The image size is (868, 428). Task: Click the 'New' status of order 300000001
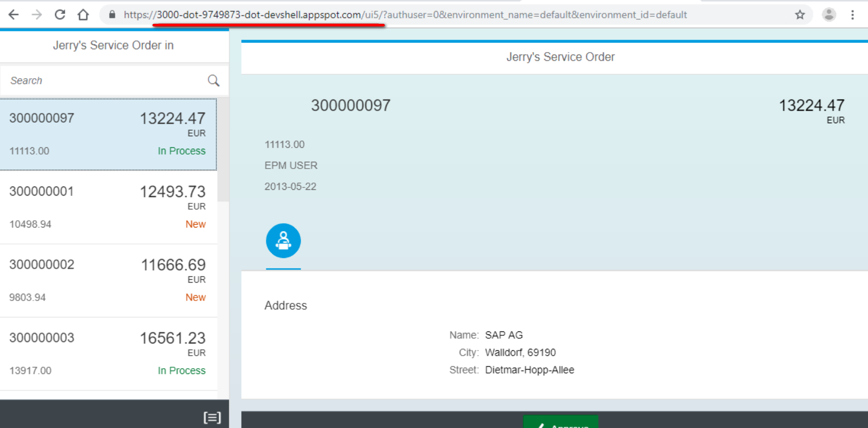195,224
